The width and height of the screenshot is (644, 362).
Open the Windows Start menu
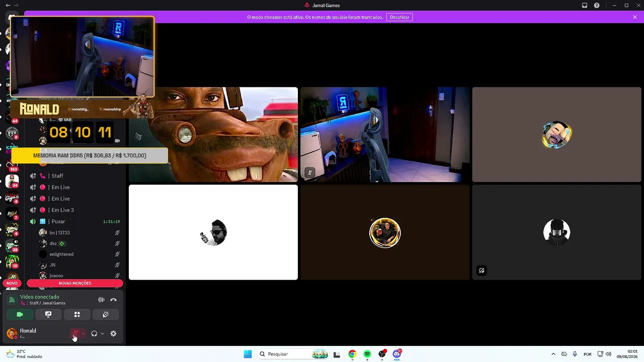pos(248,354)
